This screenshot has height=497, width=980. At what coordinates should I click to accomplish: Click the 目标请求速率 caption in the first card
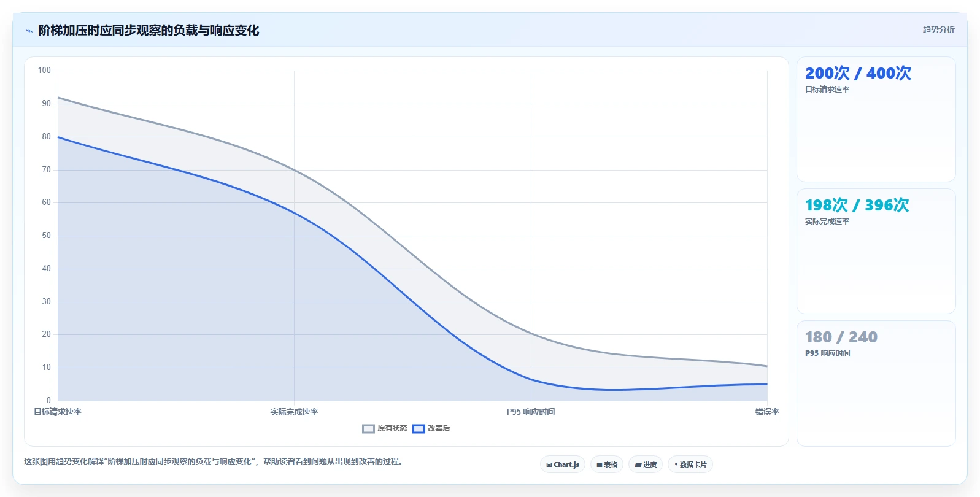coord(827,90)
